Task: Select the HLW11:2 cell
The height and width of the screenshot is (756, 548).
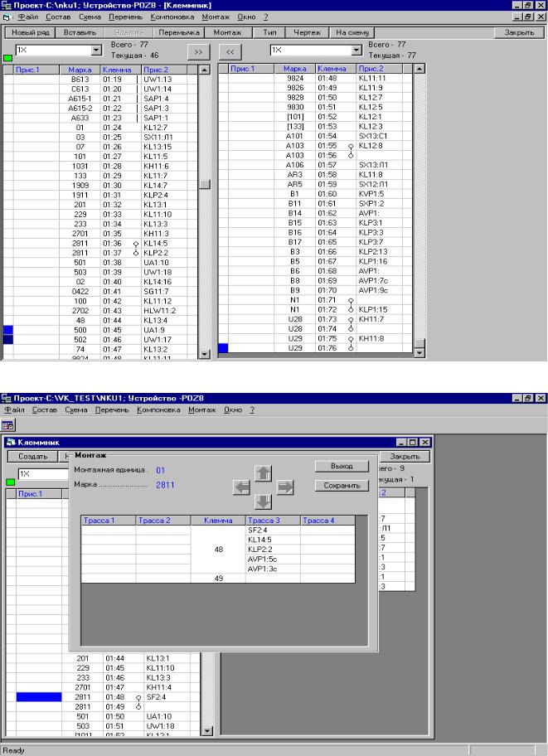Action: (164, 311)
